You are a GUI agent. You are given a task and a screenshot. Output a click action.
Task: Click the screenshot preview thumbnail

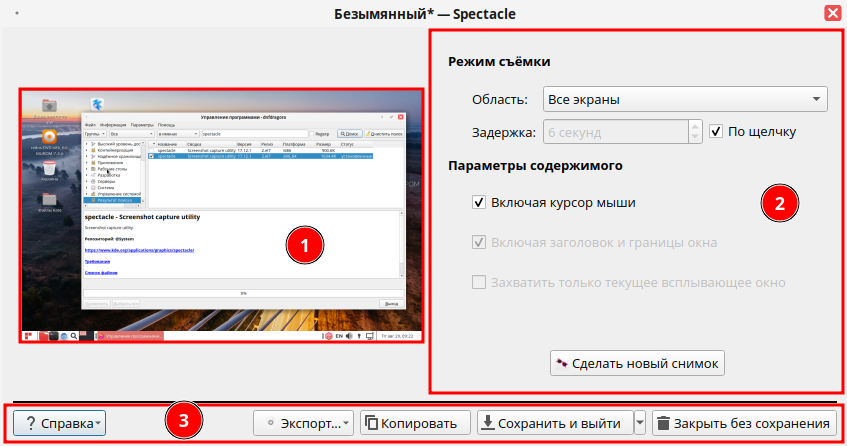pos(222,217)
